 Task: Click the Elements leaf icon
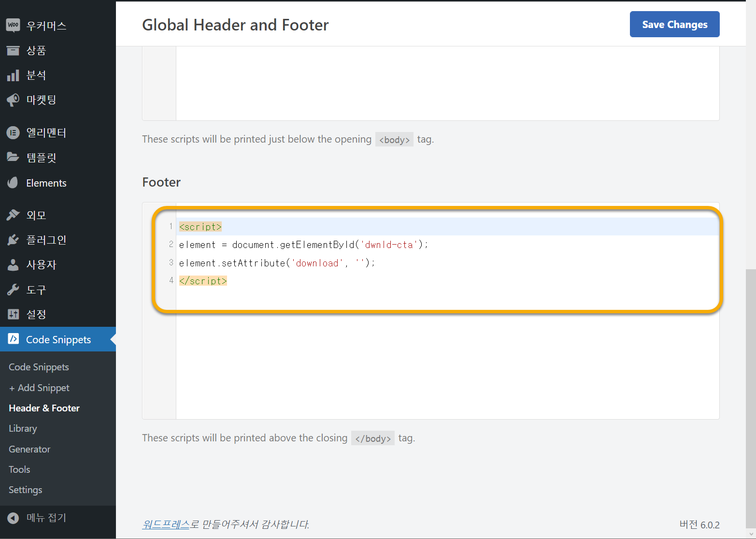click(x=13, y=183)
